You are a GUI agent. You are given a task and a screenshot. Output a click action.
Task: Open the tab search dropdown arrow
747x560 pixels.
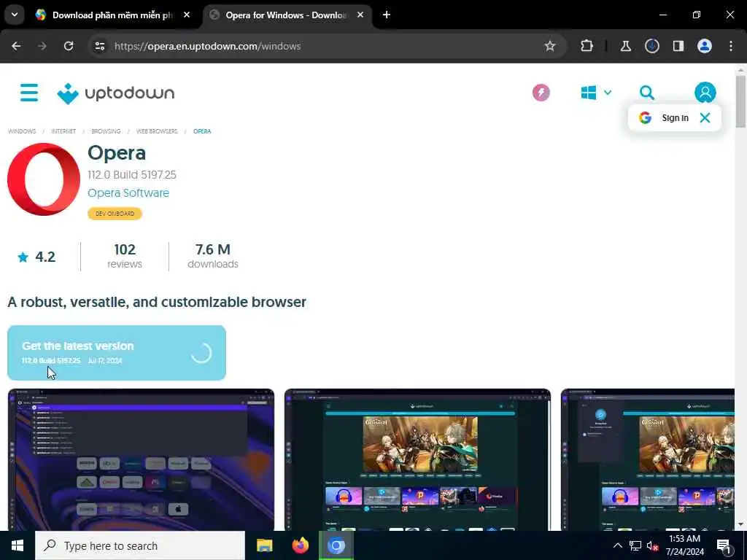point(15,15)
